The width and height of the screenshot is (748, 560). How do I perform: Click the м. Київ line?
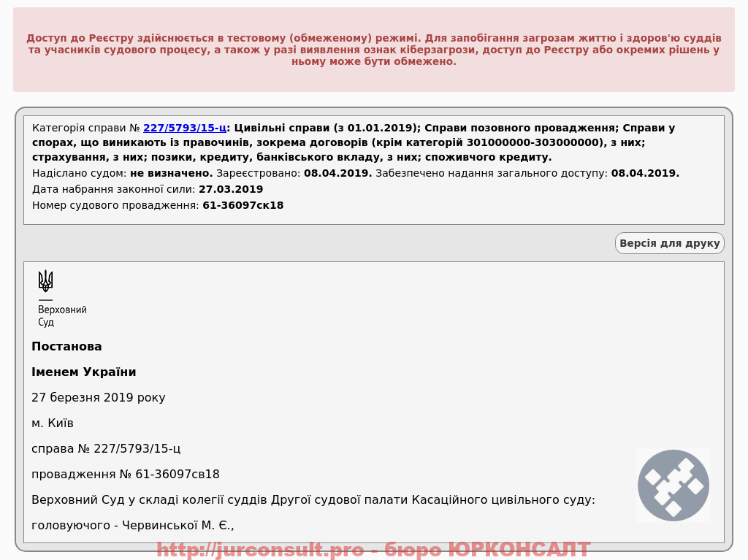[53, 423]
